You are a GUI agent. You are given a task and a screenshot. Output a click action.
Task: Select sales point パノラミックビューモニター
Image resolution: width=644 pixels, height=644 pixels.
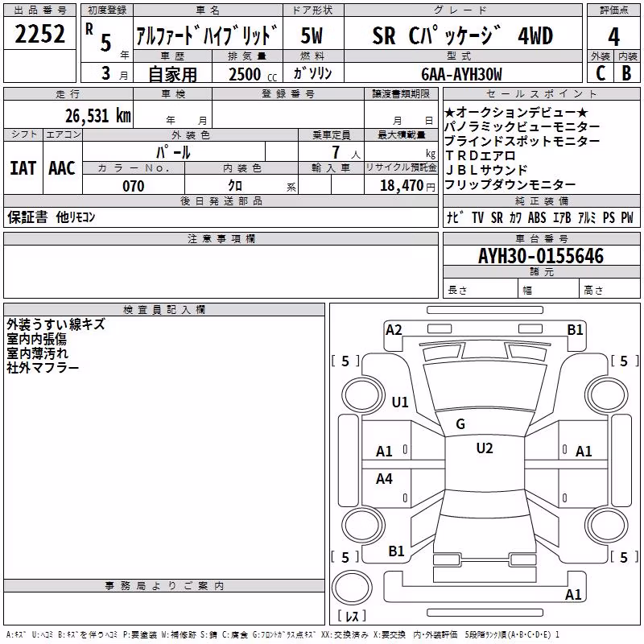[x=522, y=127]
